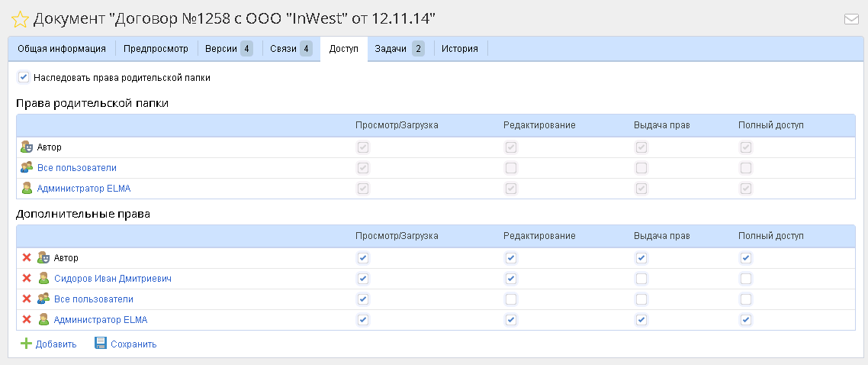Delete Администратор ELMA additional rights row
Image resolution: width=868 pixels, height=365 pixels.
pyautogui.click(x=27, y=319)
